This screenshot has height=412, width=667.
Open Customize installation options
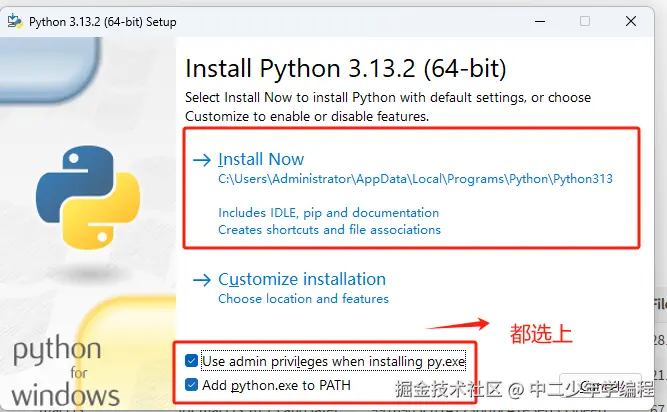(301, 279)
